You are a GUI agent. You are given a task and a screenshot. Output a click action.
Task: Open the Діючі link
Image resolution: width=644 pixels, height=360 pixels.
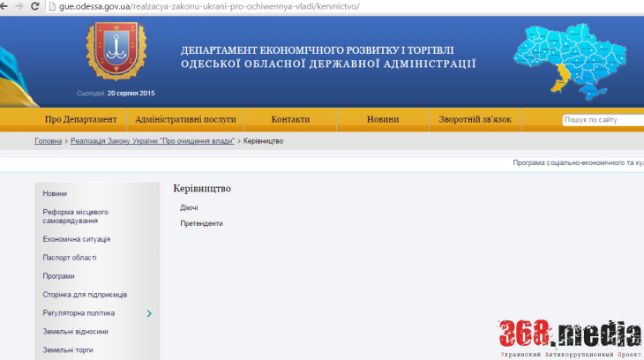(189, 208)
